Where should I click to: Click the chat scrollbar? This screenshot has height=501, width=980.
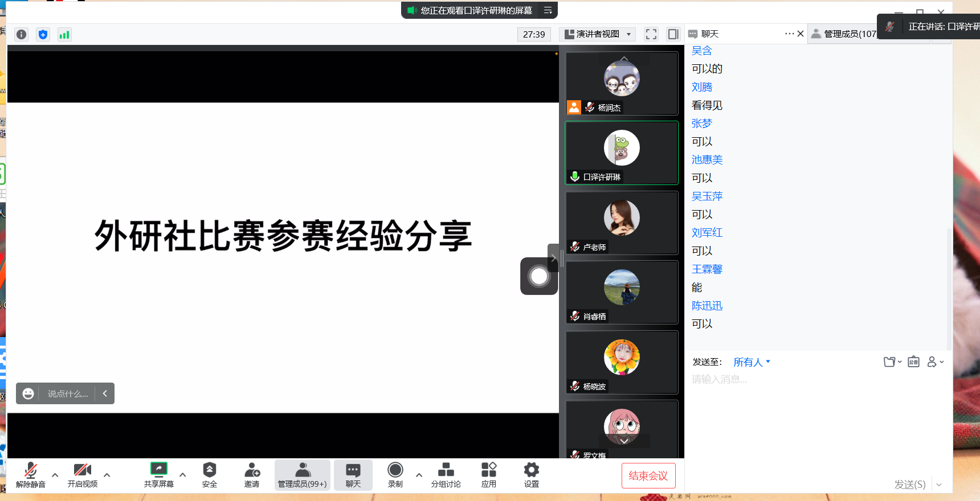click(949, 288)
